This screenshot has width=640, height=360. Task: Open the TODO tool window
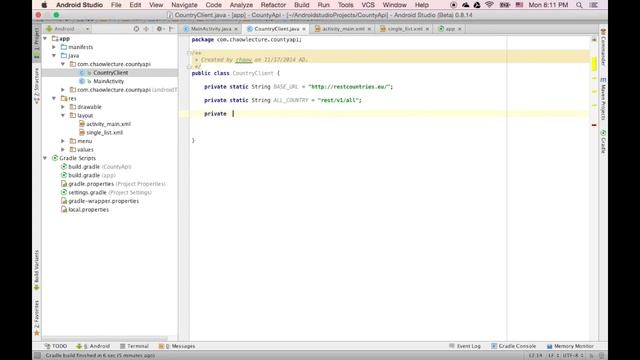click(56, 346)
